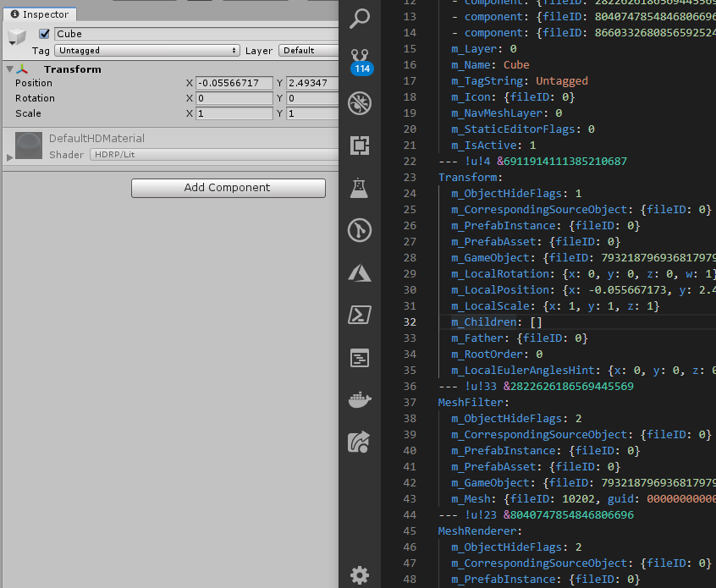Click the Position X field
716x588 pixels.
[x=234, y=83]
